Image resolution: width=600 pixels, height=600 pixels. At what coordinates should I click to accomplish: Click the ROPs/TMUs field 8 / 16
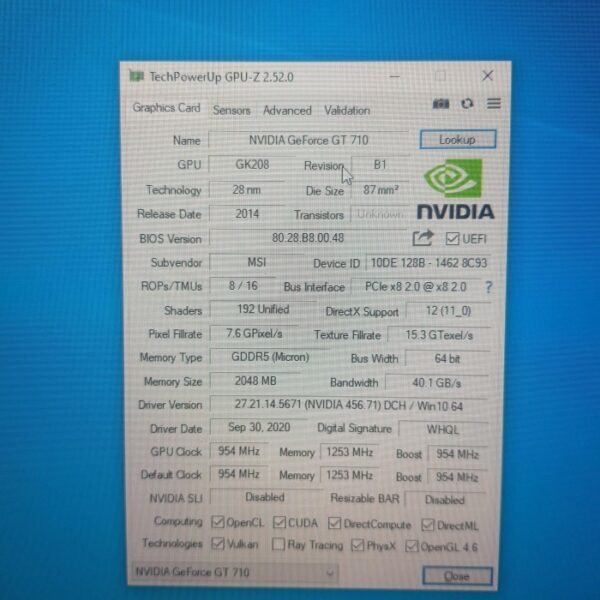(243, 286)
